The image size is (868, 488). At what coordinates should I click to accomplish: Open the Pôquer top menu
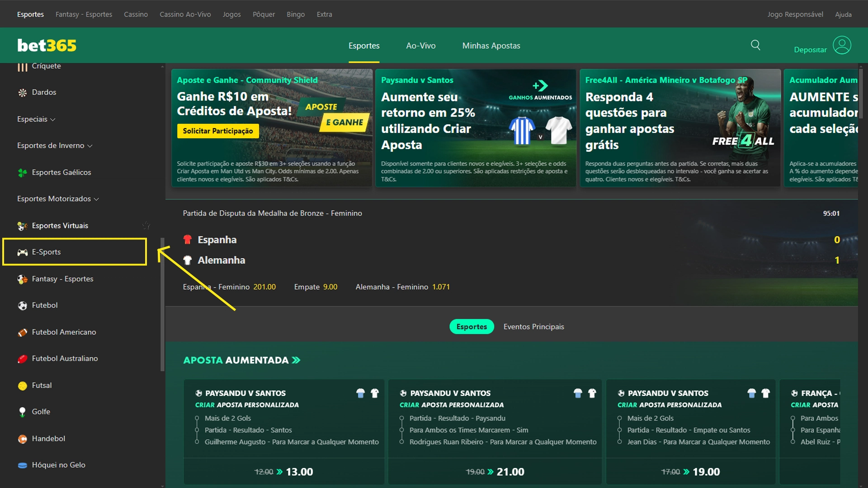coord(264,14)
